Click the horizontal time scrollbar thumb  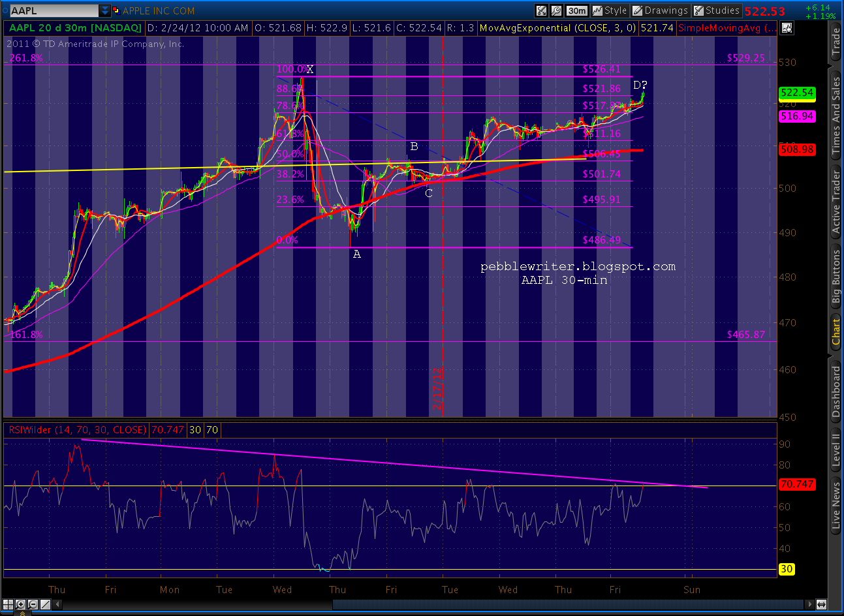tap(568, 604)
